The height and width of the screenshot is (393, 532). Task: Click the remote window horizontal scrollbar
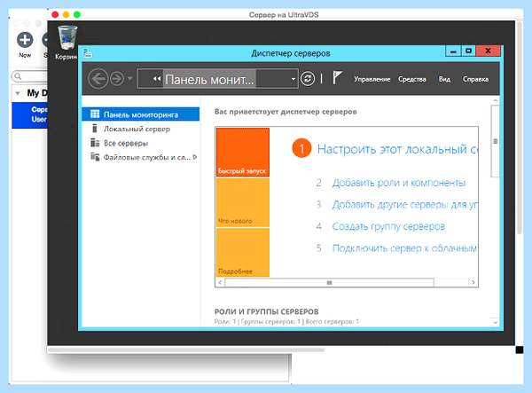point(186,350)
